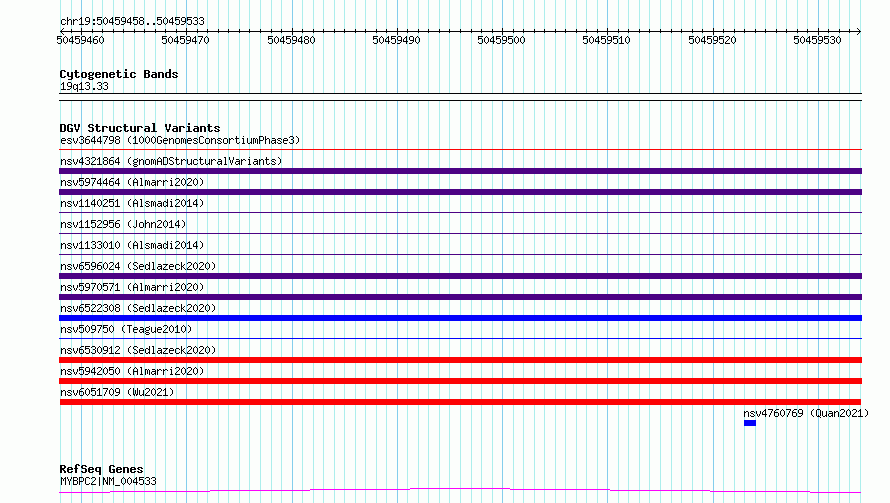Image resolution: width=890 pixels, height=503 pixels.
Task: Click the thick purple bar under nsv6596024
Action: [460, 276]
